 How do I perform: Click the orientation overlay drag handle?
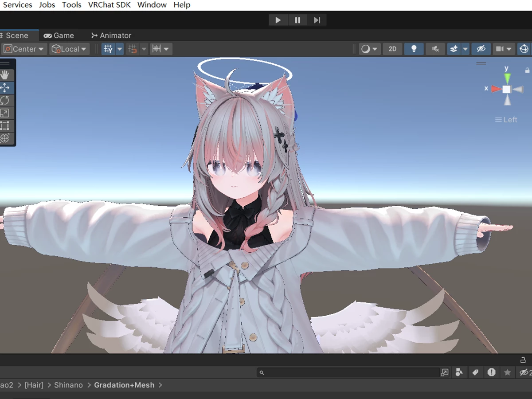tap(481, 63)
